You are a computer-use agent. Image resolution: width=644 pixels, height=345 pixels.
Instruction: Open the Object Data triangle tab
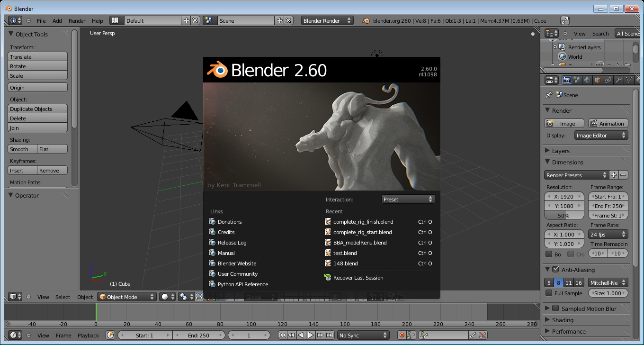pyautogui.click(x=628, y=80)
